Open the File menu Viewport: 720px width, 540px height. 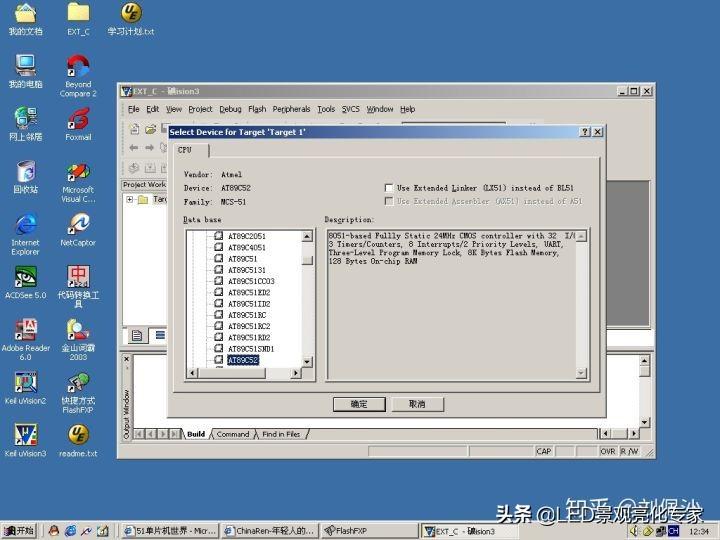134,109
